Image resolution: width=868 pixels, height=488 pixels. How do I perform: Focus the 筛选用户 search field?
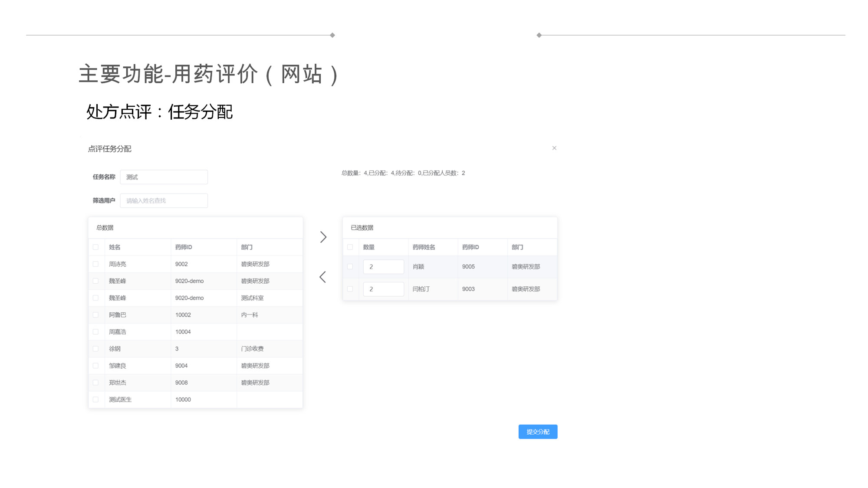pyautogui.click(x=164, y=200)
